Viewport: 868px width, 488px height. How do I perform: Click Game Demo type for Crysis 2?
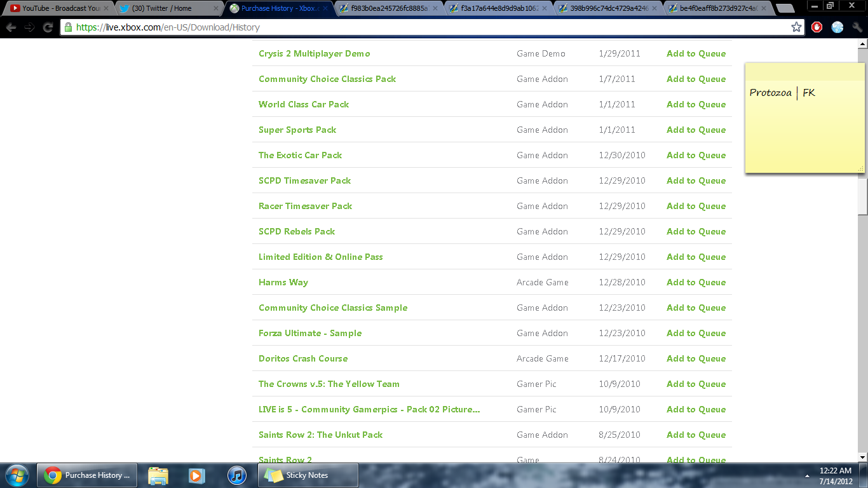pos(541,53)
